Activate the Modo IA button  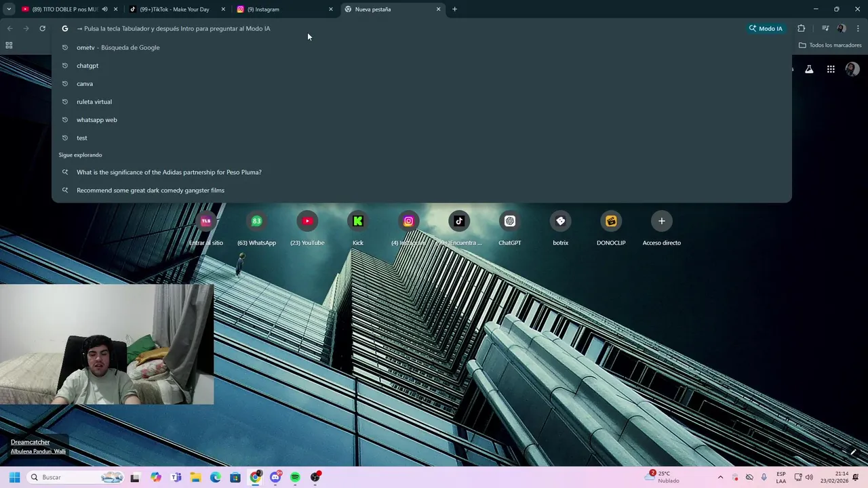(x=766, y=28)
